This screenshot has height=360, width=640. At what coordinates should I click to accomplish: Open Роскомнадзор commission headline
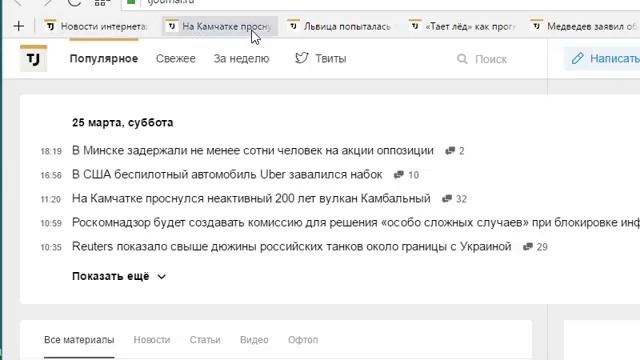point(356,222)
